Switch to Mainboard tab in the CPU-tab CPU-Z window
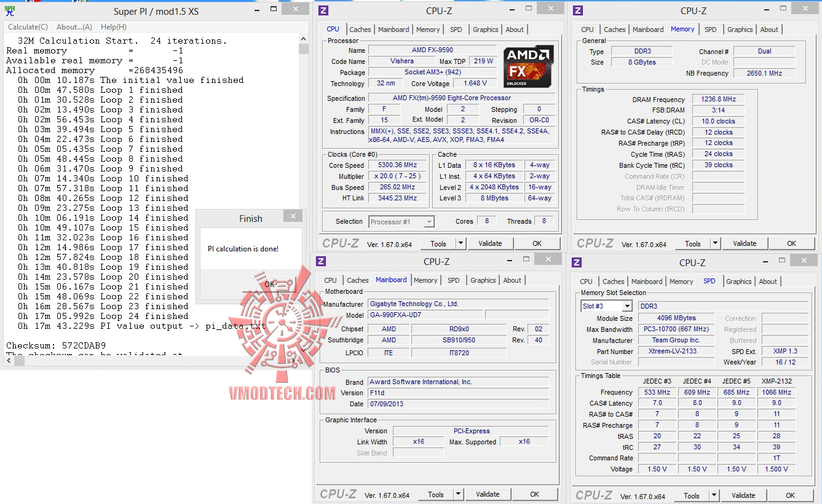The width and height of the screenshot is (822, 504). click(x=393, y=30)
